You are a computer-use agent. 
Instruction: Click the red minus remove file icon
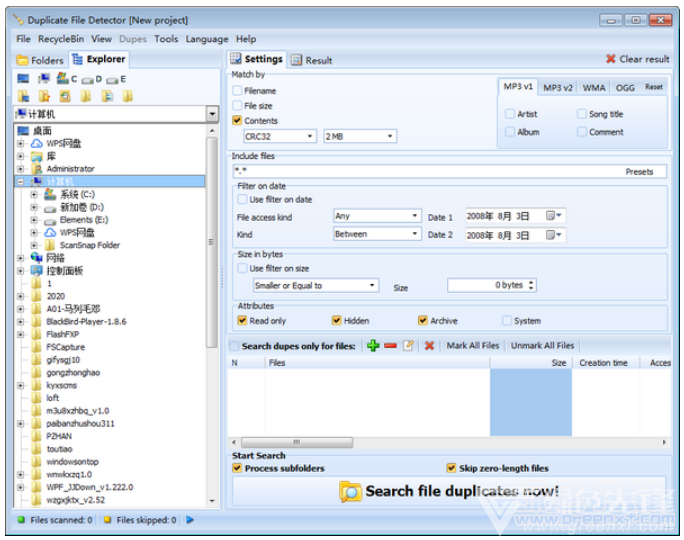click(x=390, y=346)
